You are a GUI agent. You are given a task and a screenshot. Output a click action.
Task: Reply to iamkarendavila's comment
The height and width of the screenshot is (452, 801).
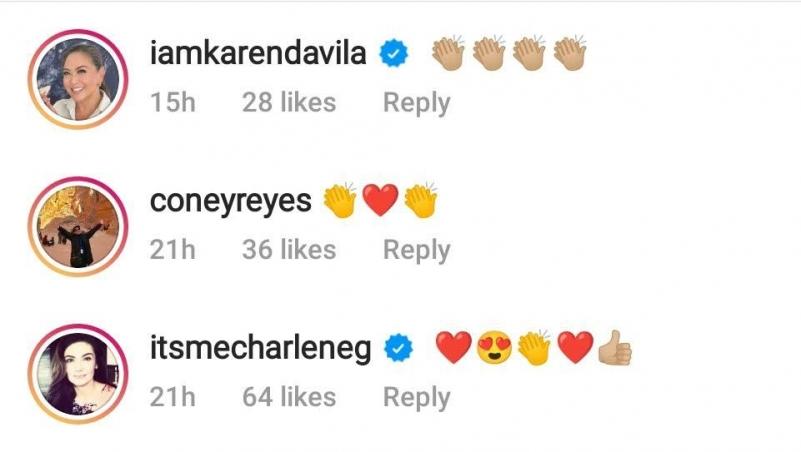pos(416,103)
